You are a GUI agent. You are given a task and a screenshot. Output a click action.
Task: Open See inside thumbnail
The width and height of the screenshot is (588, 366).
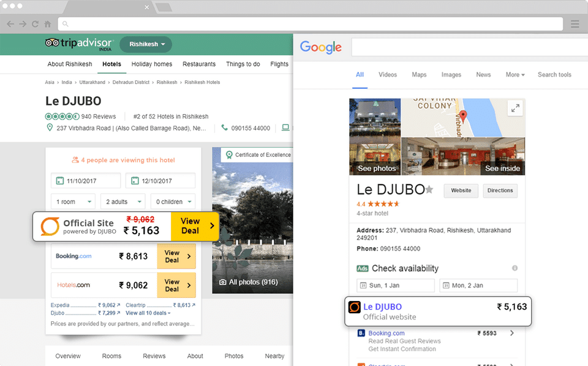(502, 168)
